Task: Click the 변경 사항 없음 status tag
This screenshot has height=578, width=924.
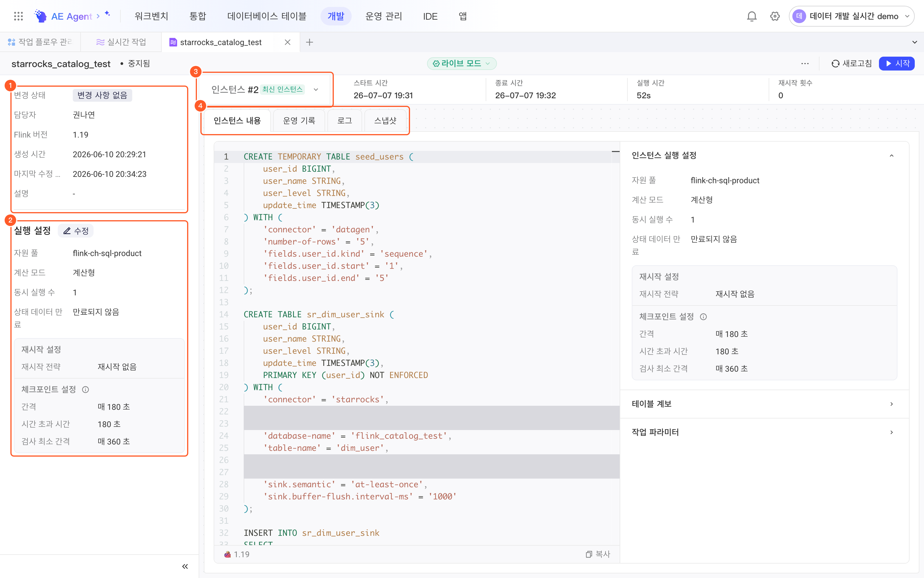Action: coord(102,95)
